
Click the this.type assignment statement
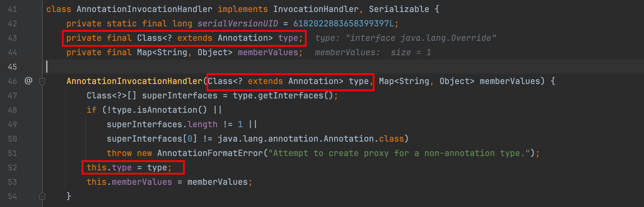pos(129,167)
